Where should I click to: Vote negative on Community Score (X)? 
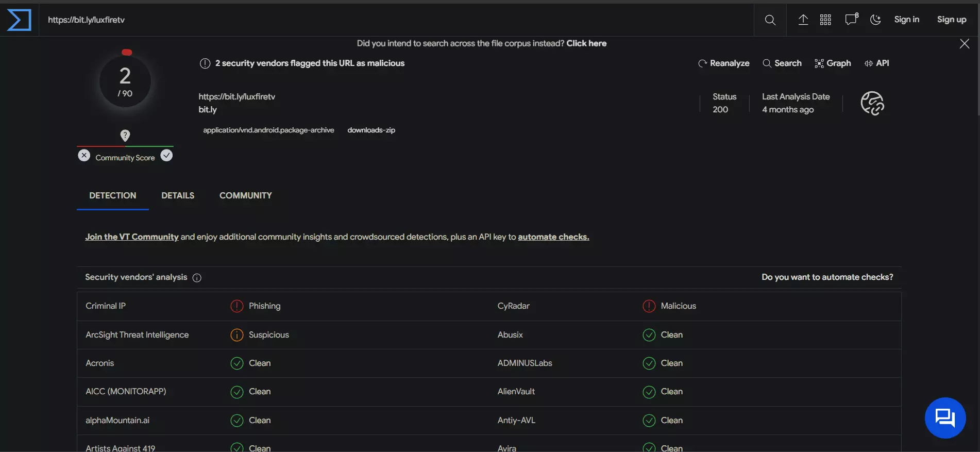(84, 155)
